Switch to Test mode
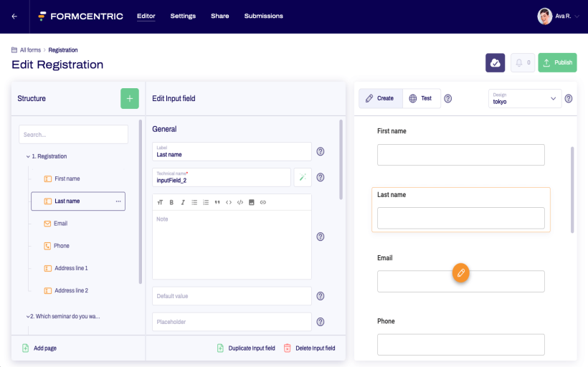588x367 pixels. 421,98
